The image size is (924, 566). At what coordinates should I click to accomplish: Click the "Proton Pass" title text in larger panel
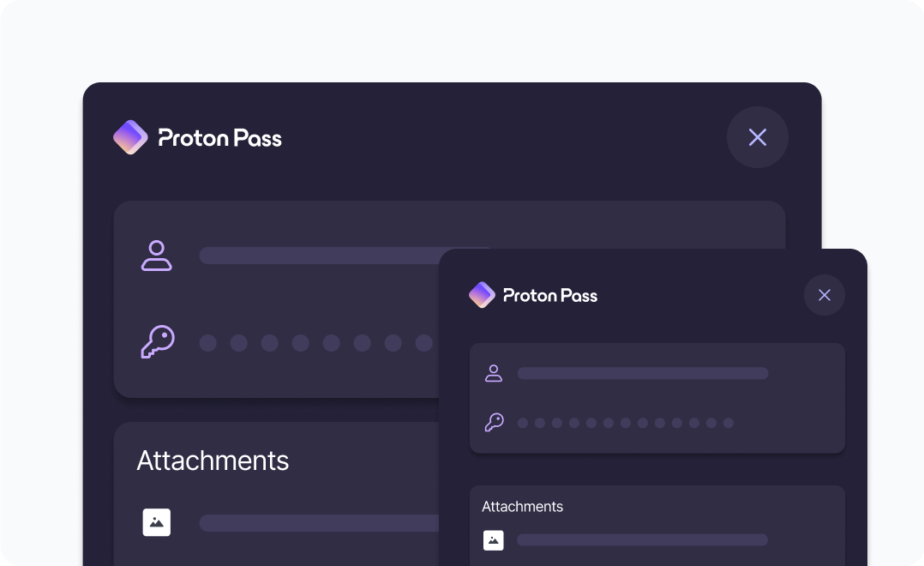coord(220,138)
